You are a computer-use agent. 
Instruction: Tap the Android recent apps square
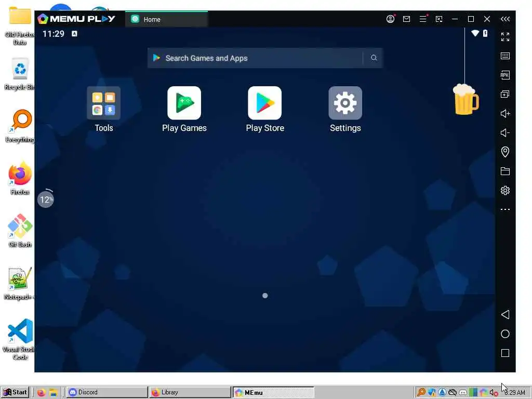click(505, 353)
